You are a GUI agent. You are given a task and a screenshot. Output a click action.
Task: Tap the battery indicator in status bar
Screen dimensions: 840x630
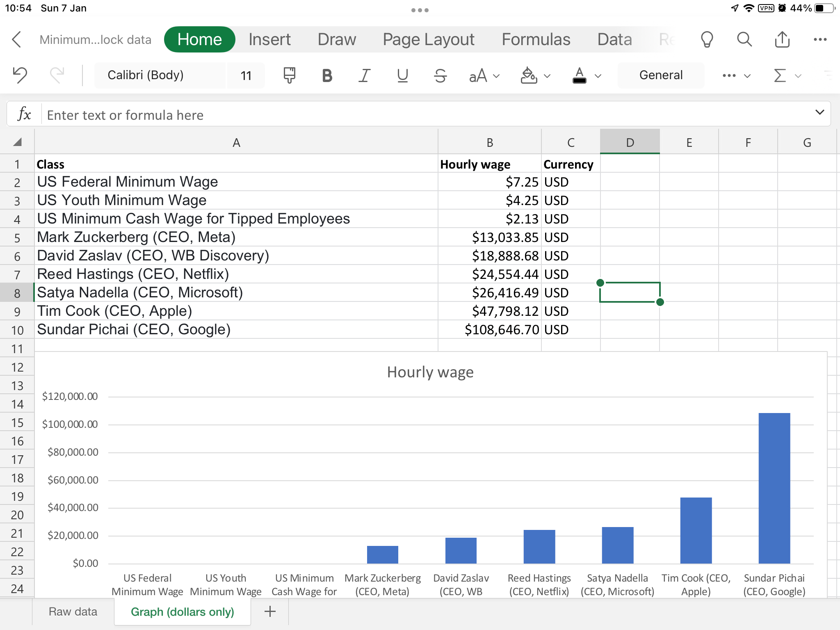825,8
